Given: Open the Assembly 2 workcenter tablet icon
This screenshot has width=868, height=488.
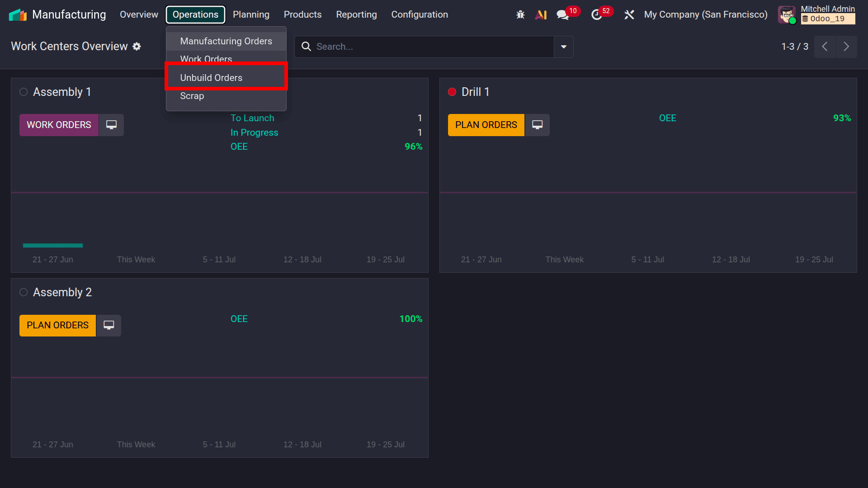Looking at the screenshot, I should (x=108, y=325).
